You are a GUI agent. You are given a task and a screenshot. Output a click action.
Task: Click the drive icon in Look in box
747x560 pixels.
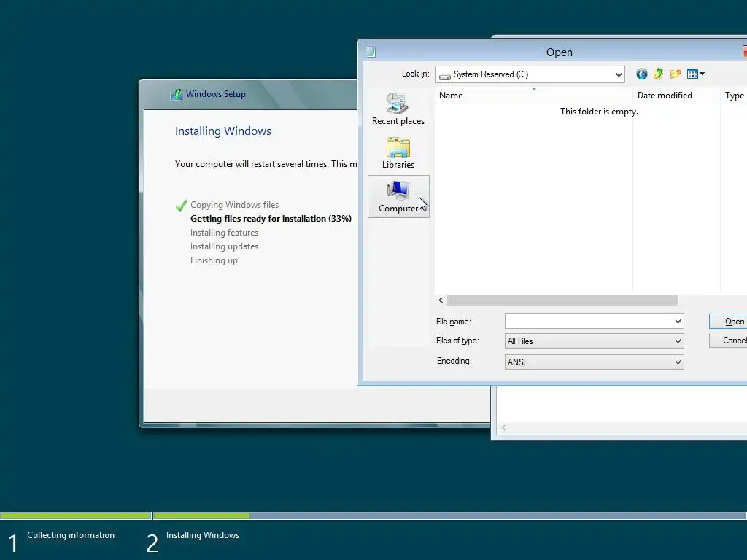pos(444,76)
